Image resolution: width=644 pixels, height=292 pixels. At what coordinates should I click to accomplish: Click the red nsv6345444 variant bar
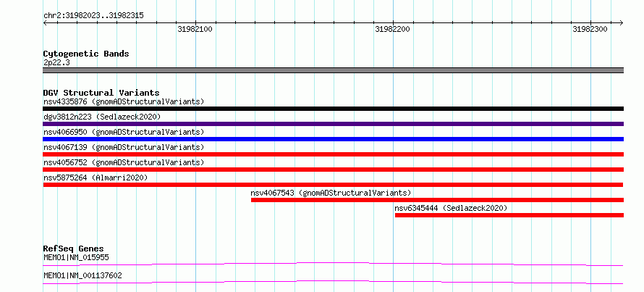[509, 215]
